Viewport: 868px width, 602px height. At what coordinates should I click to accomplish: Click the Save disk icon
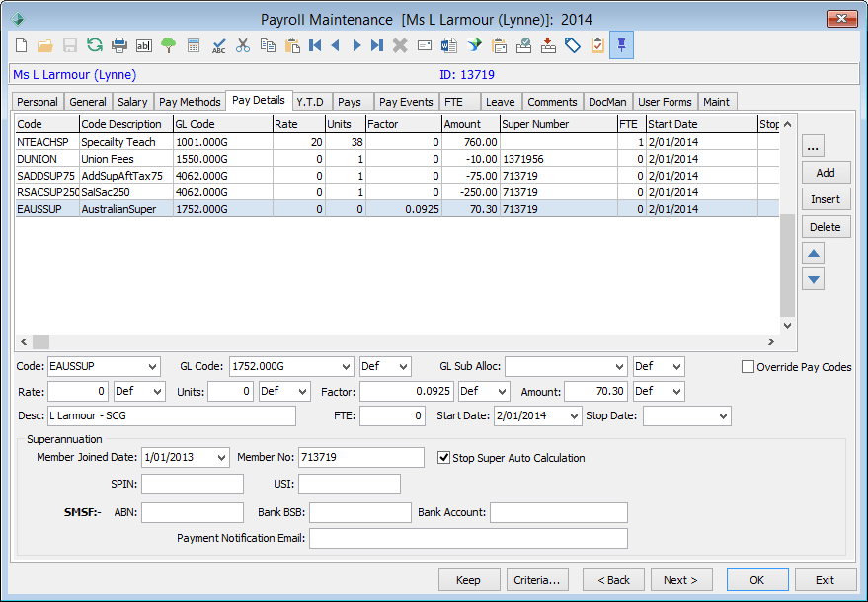tap(70, 45)
